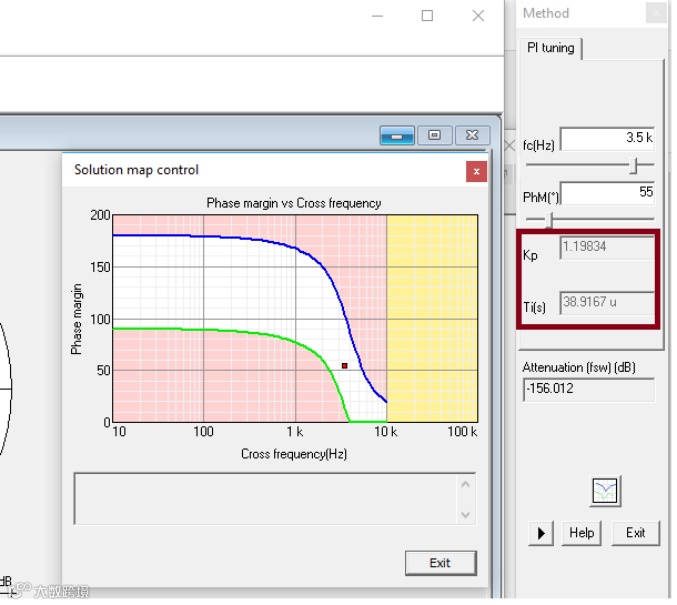Click the 'Attenuation (fsw) (dB)' label
This screenshot has width=677, height=605.
579,367
